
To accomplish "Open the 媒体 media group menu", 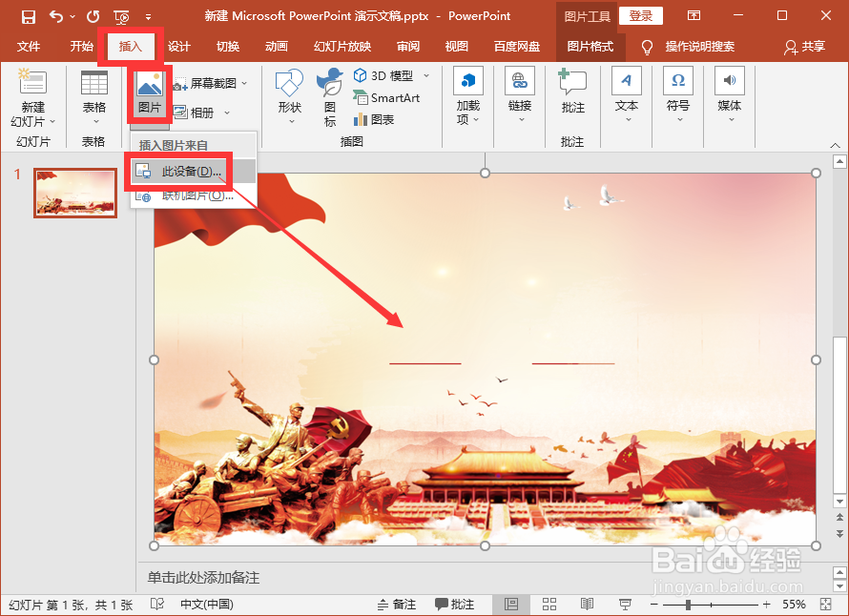I will point(730,95).
